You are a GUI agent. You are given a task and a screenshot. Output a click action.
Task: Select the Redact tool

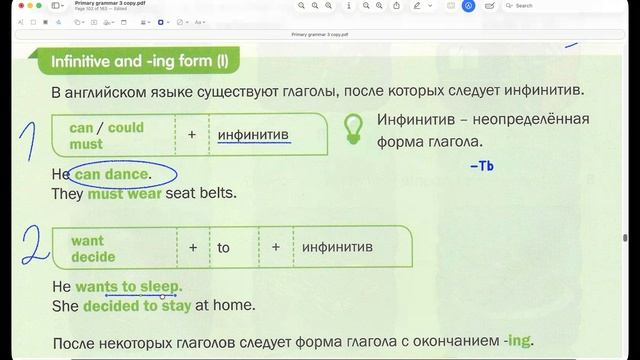(45, 22)
